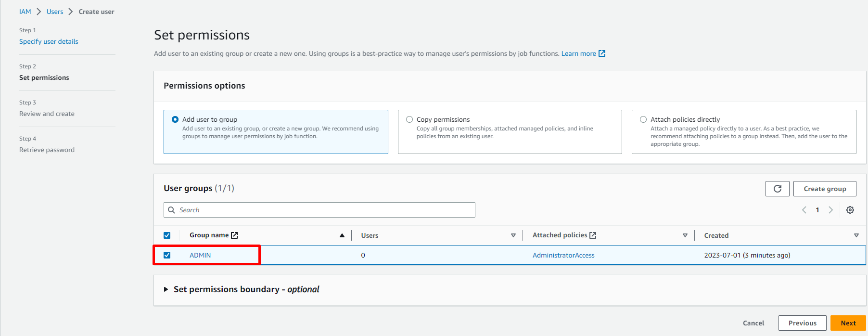Click the previous page arrow in pagination
The width and height of the screenshot is (868, 336).
tap(804, 210)
